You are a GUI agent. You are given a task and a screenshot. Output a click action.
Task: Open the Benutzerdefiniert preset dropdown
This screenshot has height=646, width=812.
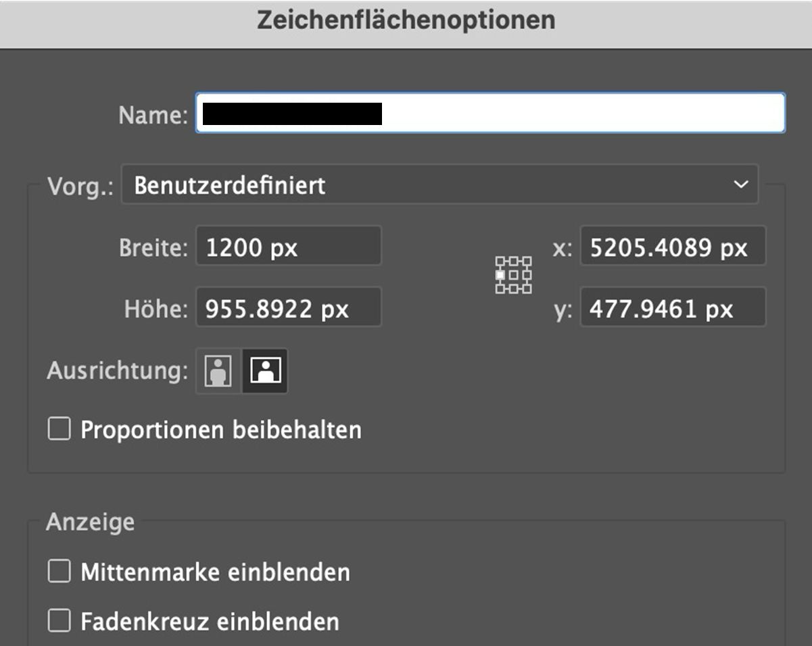click(439, 184)
